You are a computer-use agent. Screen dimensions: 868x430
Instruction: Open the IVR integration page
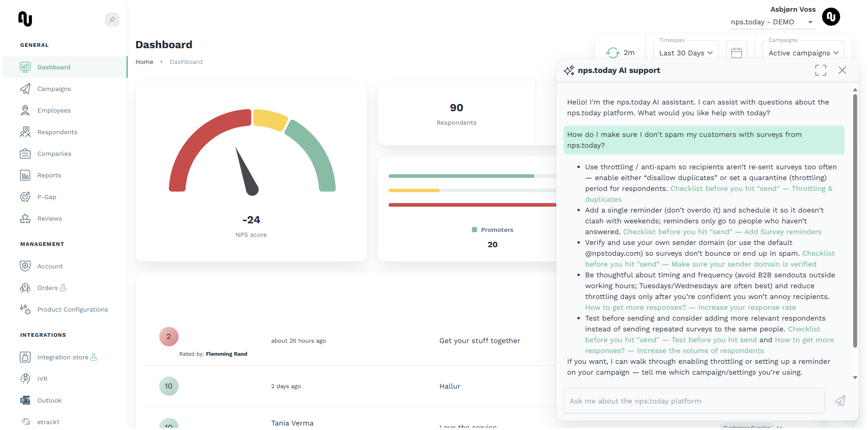coord(42,379)
